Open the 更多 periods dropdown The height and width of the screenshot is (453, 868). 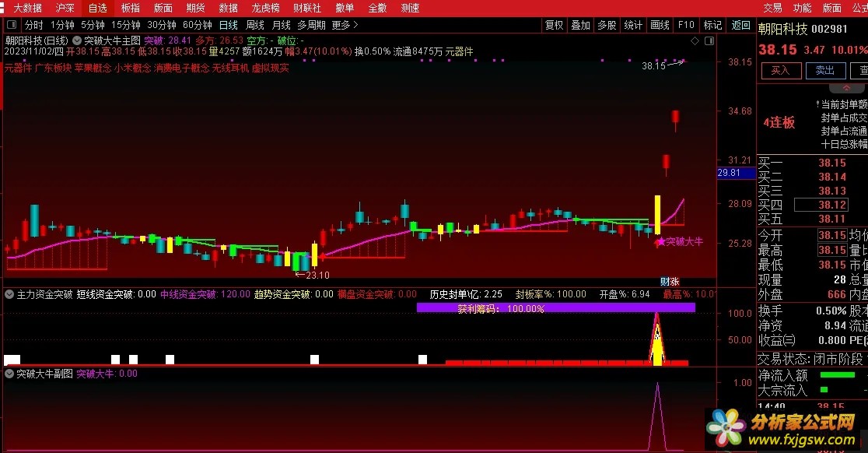click(345, 25)
